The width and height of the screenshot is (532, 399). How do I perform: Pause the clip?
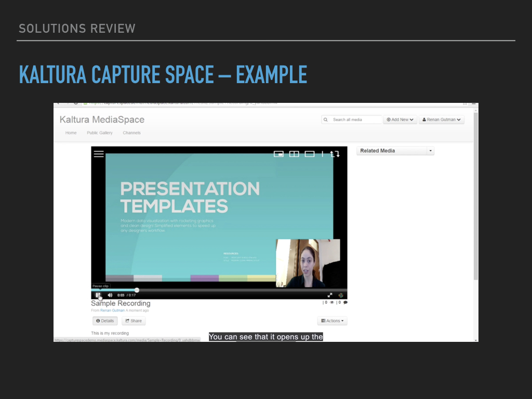[98, 295]
